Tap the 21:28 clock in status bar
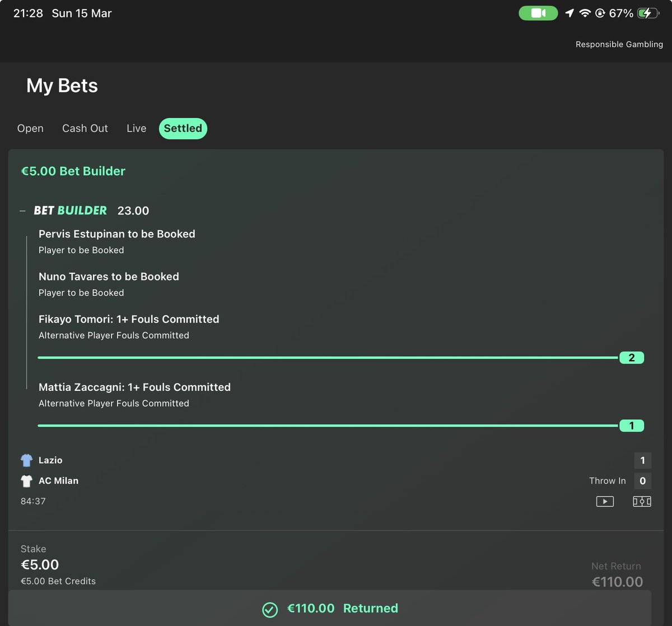The width and height of the screenshot is (672, 626). point(28,13)
